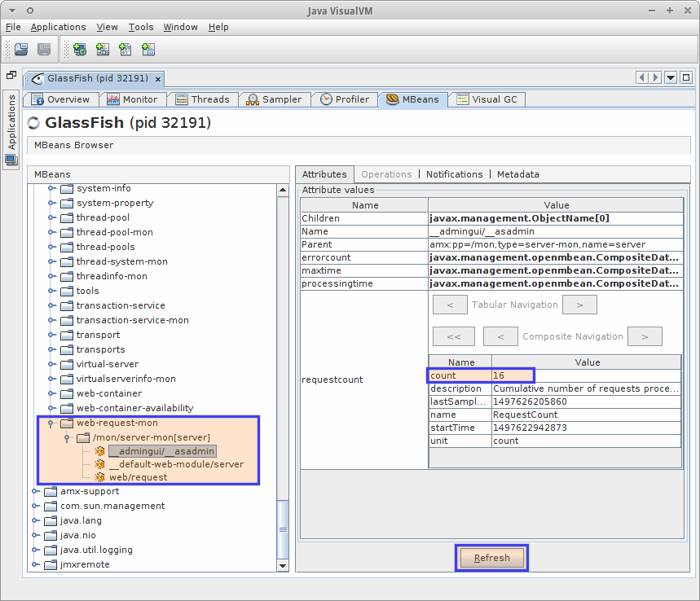
Task: Collapse the web-request-mon node
Action: tap(51, 423)
